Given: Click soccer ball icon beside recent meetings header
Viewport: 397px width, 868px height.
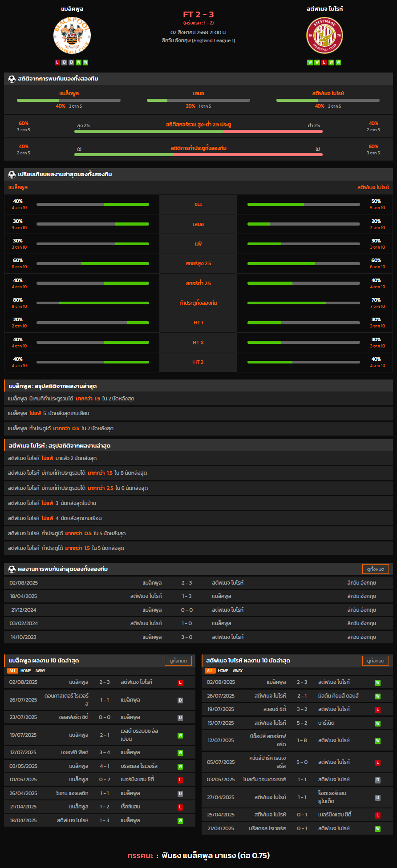Looking at the screenshot, I should click(12, 569).
